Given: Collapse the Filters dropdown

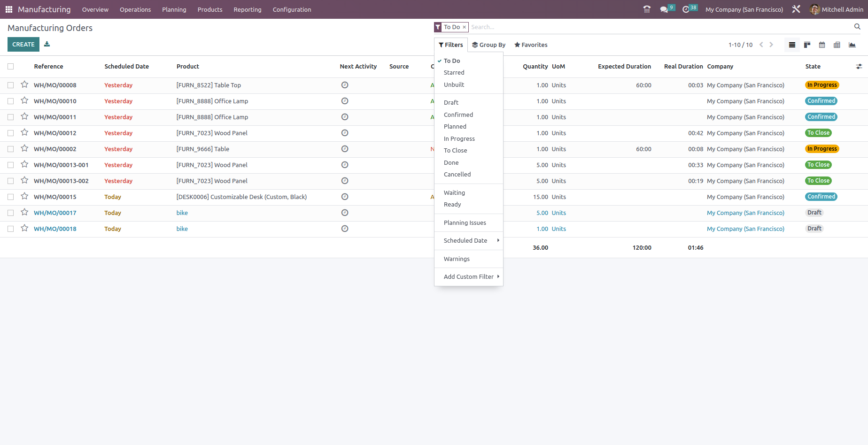Looking at the screenshot, I should (451, 45).
